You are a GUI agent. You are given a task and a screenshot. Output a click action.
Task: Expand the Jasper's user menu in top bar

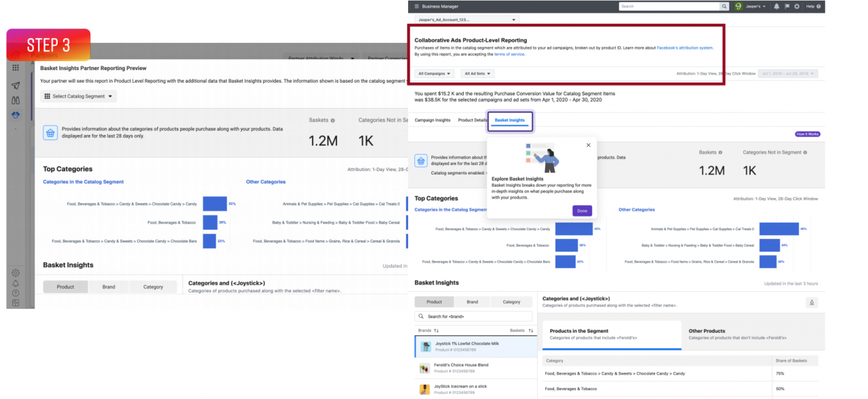(x=755, y=6)
